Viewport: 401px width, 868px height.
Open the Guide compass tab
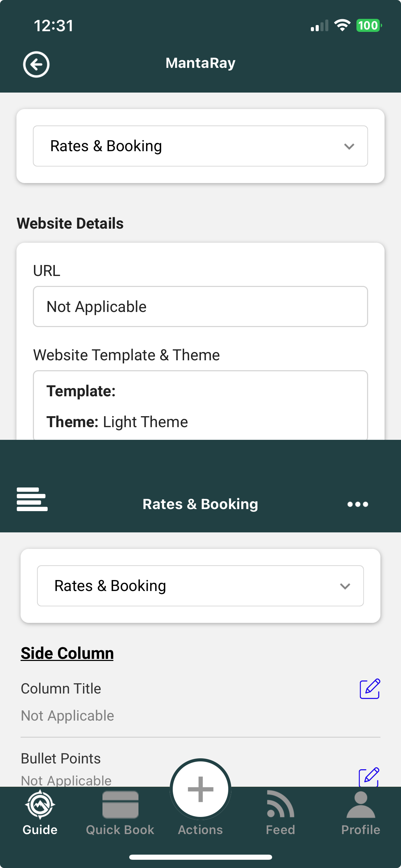point(40,804)
